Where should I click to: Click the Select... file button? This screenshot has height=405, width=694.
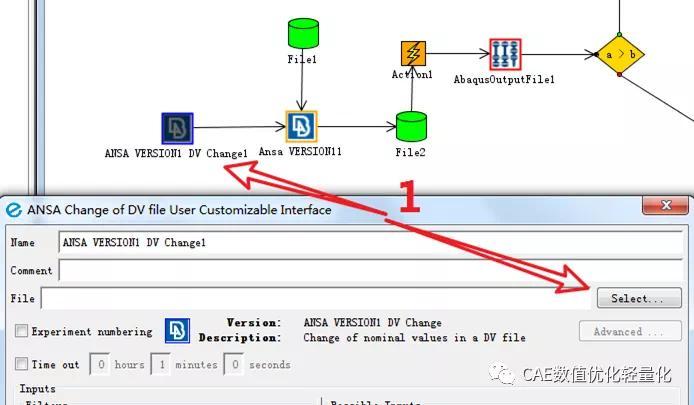coord(639,298)
